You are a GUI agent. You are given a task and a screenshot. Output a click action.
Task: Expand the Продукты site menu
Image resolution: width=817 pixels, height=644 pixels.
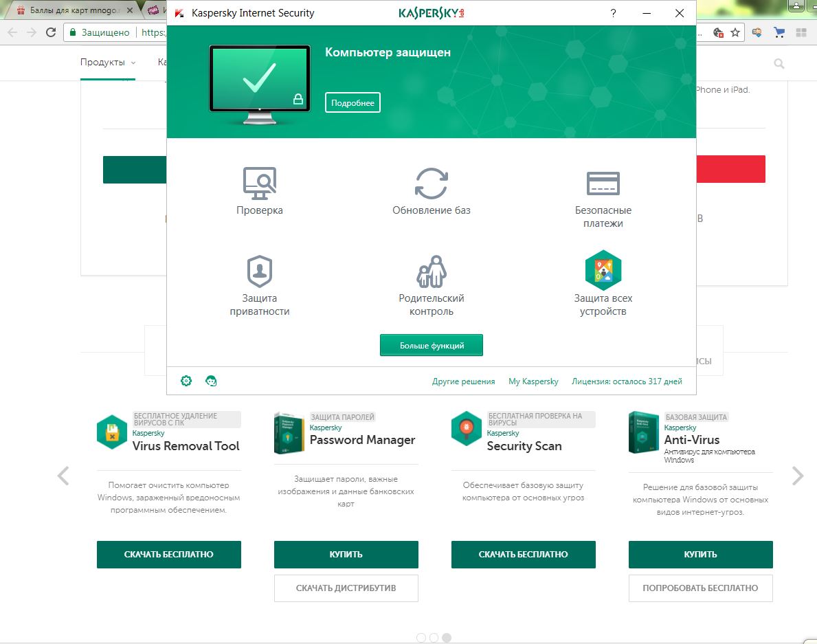[x=107, y=62]
